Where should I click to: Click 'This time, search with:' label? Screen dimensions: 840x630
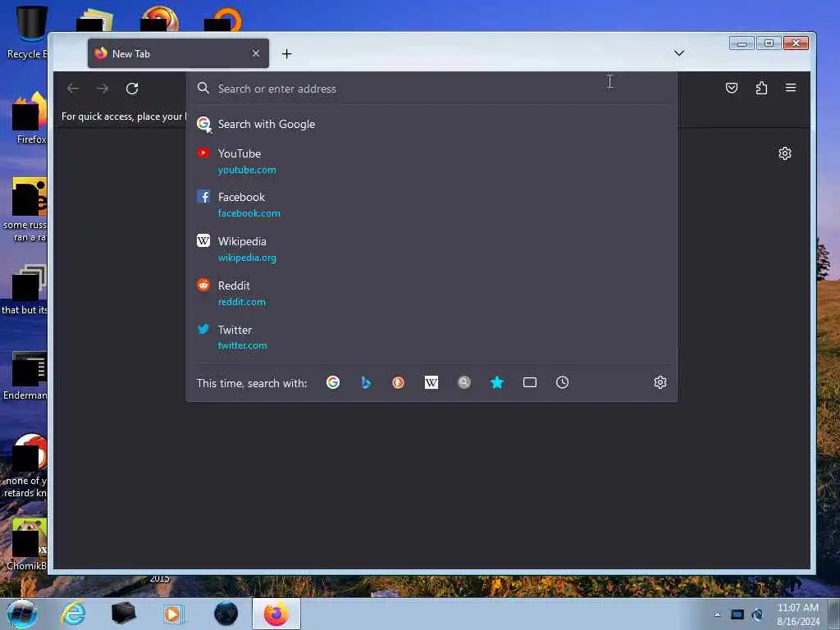click(x=252, y=383)
